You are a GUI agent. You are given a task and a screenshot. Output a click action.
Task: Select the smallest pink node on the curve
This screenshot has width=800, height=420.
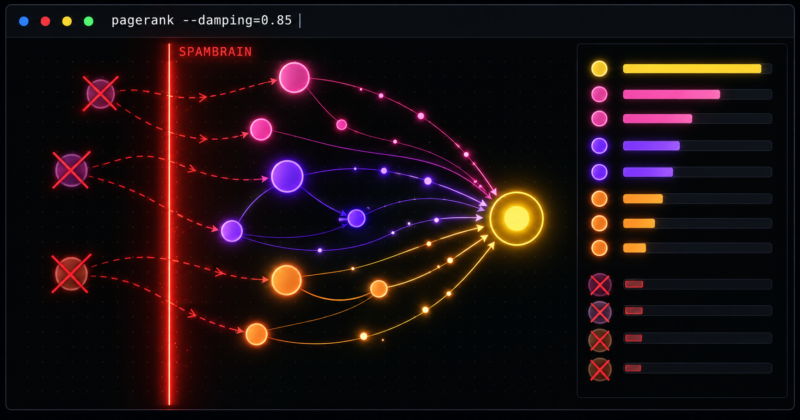(x=341, y=125)
